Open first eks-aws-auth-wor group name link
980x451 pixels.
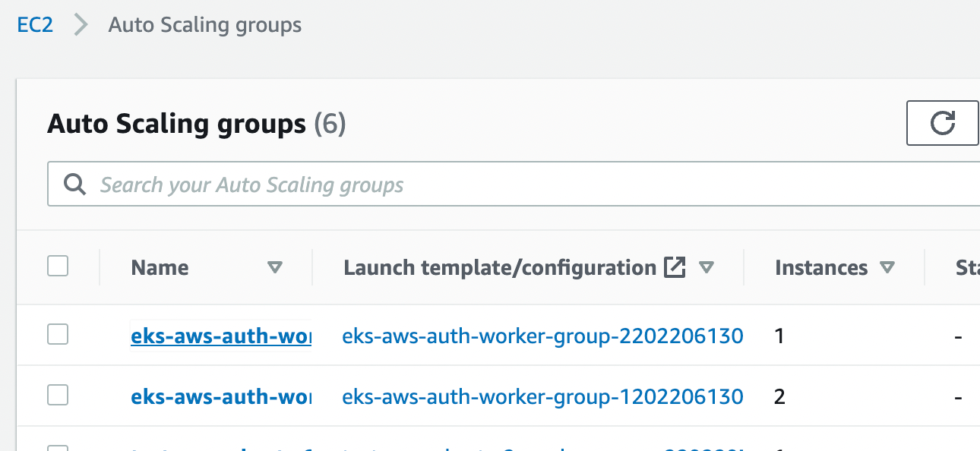coord(221,336)
